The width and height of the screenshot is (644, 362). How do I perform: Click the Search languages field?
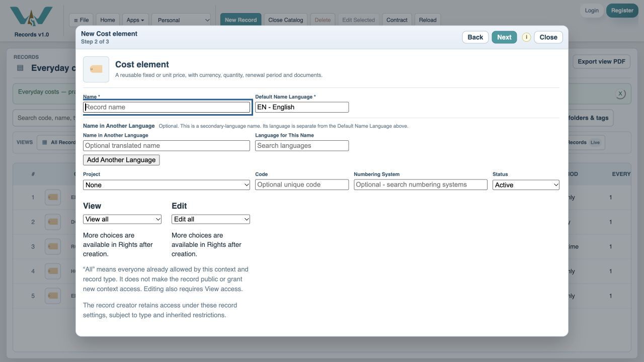[302, 146]
